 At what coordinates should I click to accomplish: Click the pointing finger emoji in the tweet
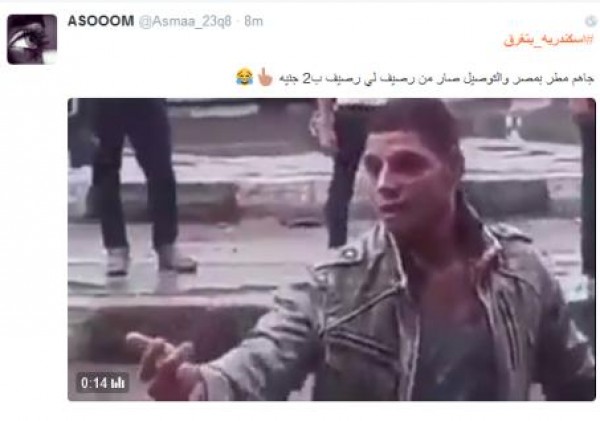(x=265, y=77)
